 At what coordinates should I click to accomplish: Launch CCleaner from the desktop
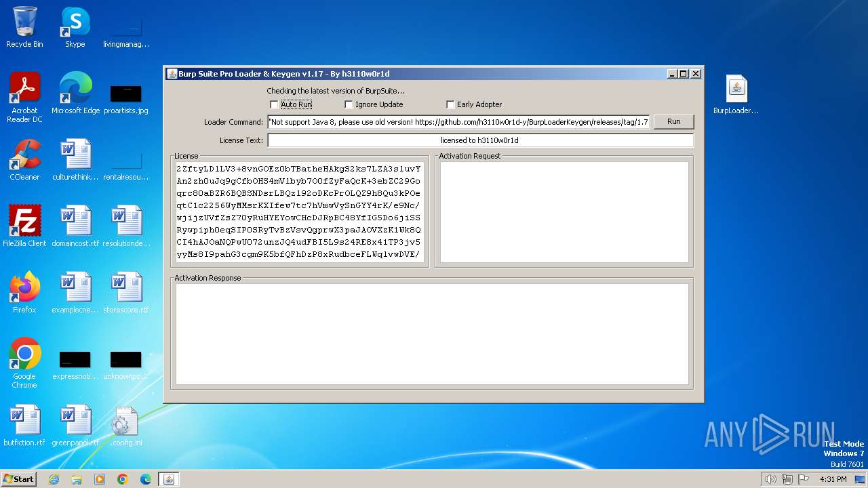24,160
